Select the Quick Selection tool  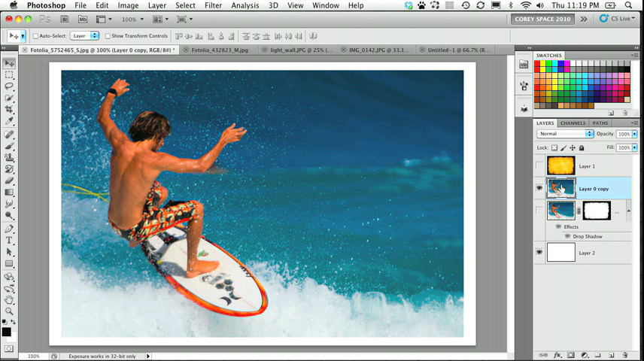(9, 98)
